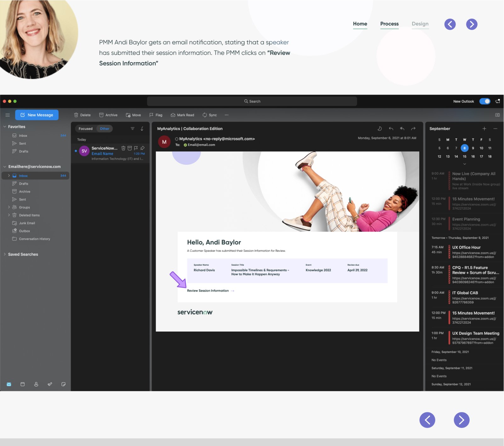504x446 pixels.
Task: Switch to Mail view bottom icon
Action: pyautogui.click(x=9, y=384)
